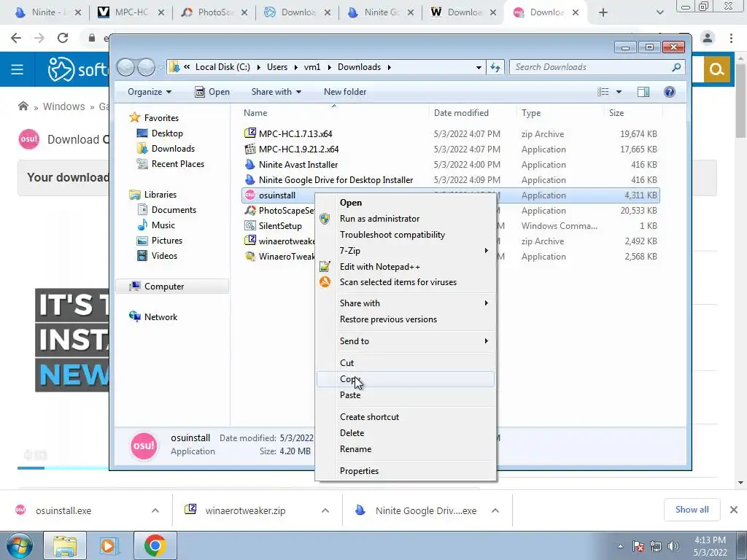
Task: Open osuinstall.exe download options arrow
Action: point(155,510)
